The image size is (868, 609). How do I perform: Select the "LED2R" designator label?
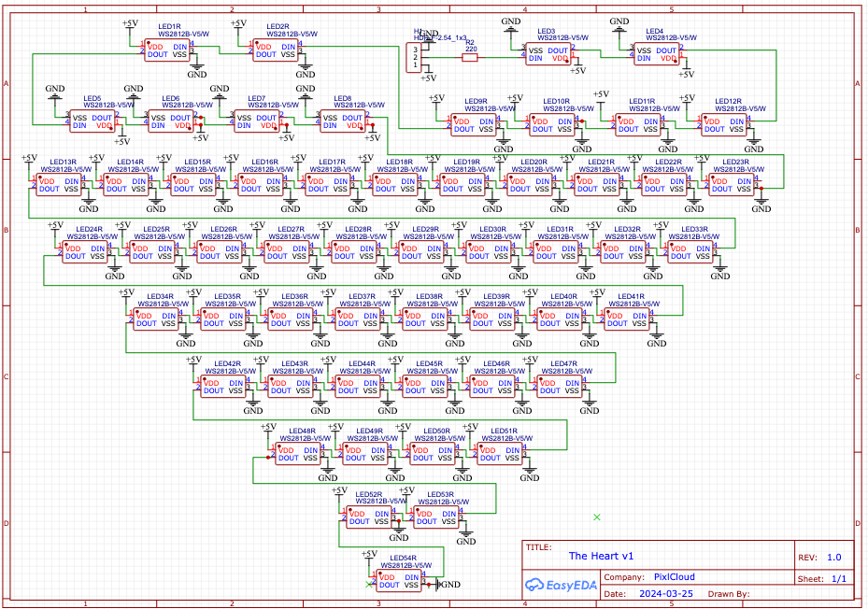277,26
